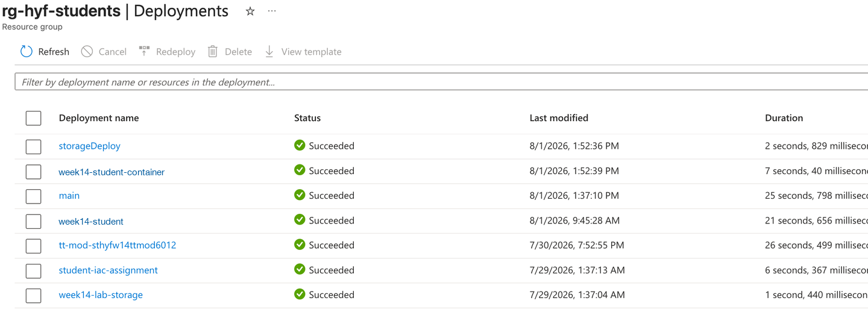Open the tt-mod-sthyfw14ttmod6012 deployment
Screen dimensions: 868x312
click(x=118, y=245)
